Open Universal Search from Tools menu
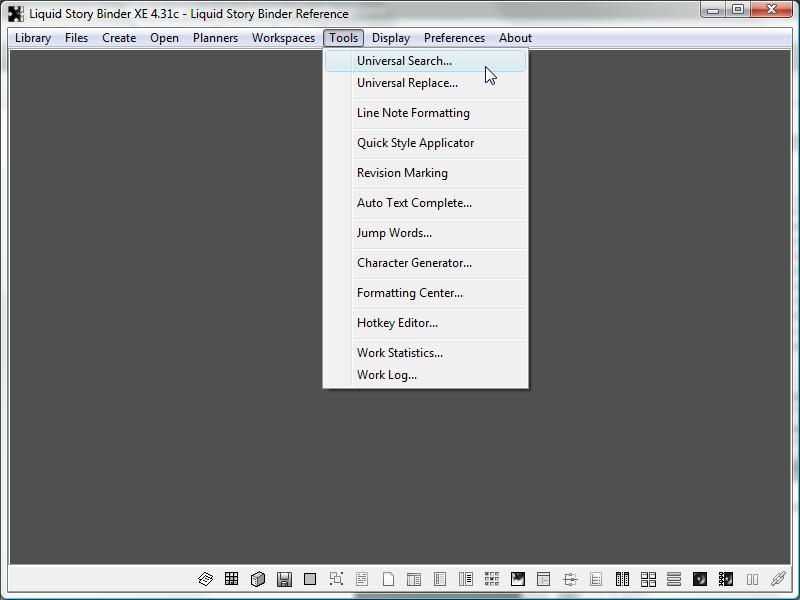Viewport: 800px width, 600px height. click(x=404, y=61)
